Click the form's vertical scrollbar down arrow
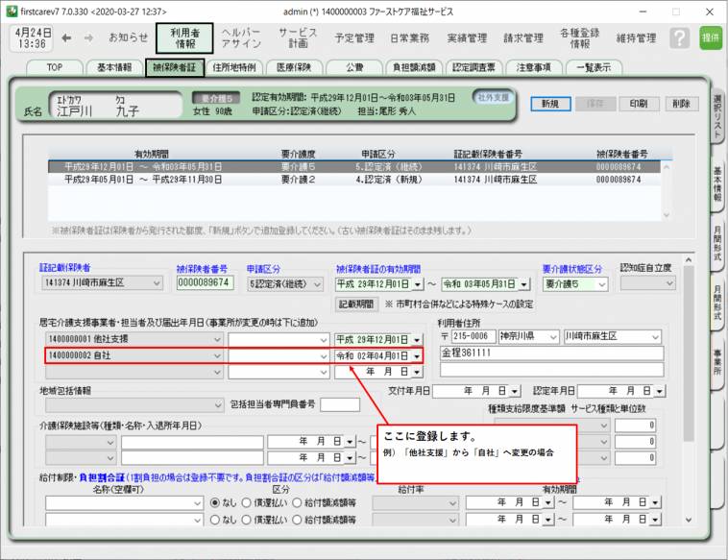 (688, 519)
